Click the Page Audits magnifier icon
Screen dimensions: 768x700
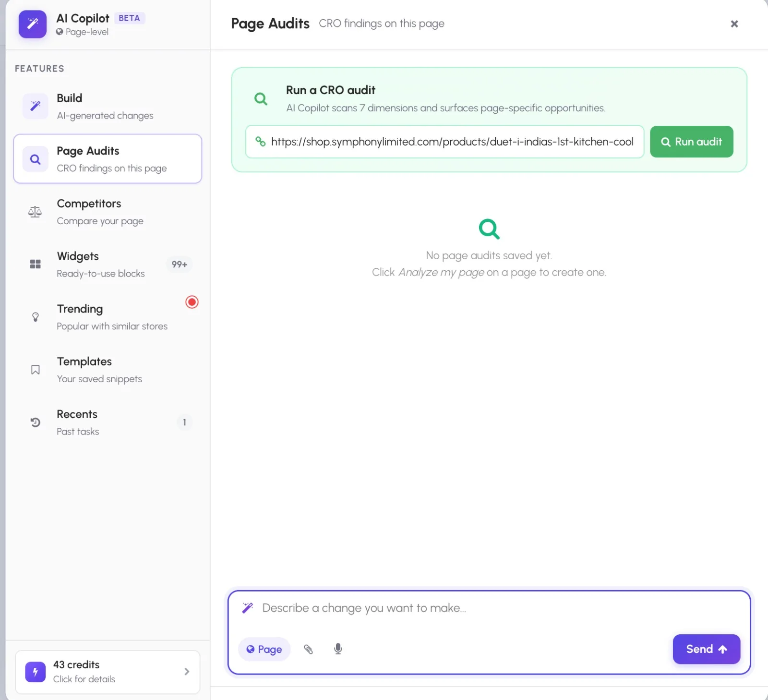click(36, 159)
